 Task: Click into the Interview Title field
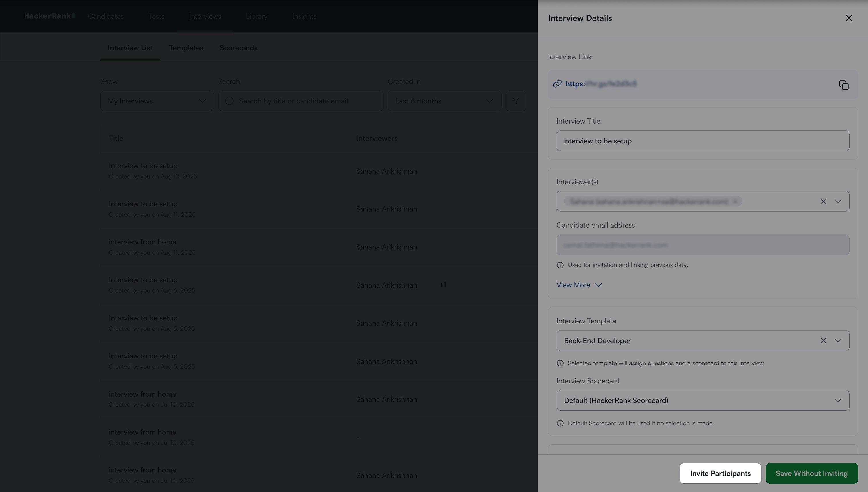(703, 141)
